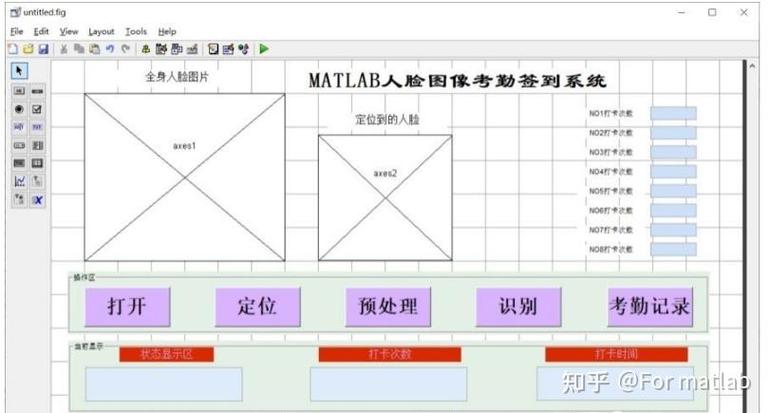Click the edit box beside NO3打卡次数
Screen dimensions: 771x413
coord(673,152)
